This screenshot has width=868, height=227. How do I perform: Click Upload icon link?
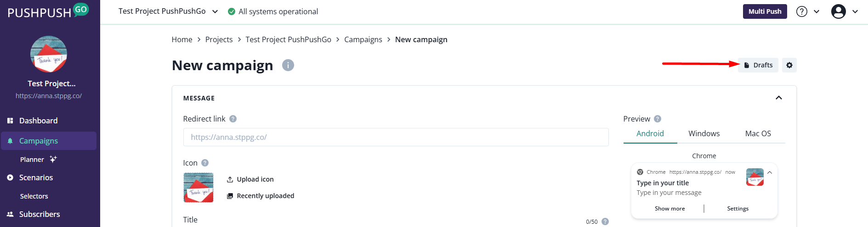255,179
